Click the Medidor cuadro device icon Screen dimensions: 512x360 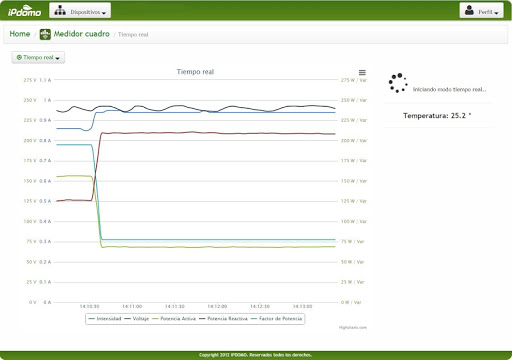coord(45,34)
